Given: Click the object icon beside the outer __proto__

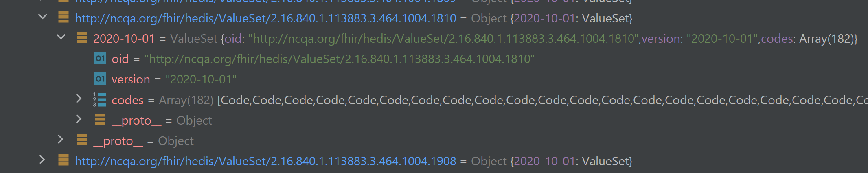Looking at the screenshot, I should (82, 140).
